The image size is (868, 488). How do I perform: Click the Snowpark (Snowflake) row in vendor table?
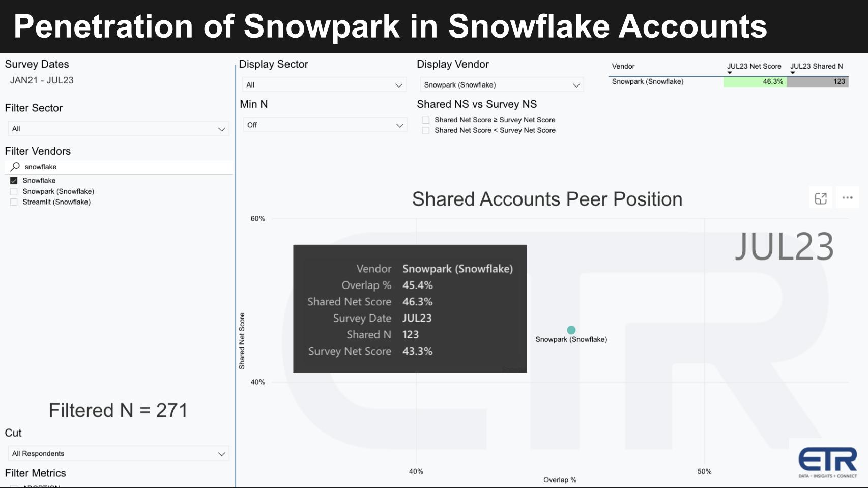click(648, 81)
